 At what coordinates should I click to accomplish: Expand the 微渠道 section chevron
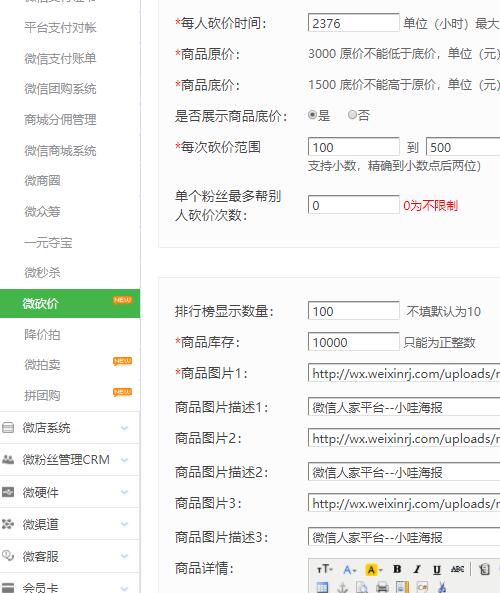click(x=124, y=524)
